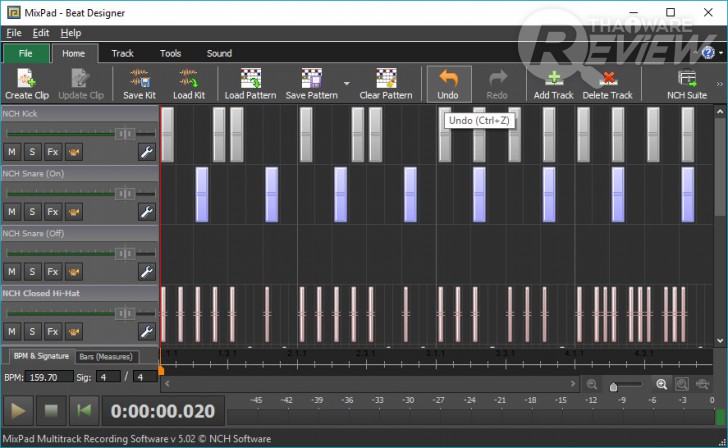728x448 pixels.
Task: Switch to the Sound ribbon tab
Action: (x=219, y=53)
